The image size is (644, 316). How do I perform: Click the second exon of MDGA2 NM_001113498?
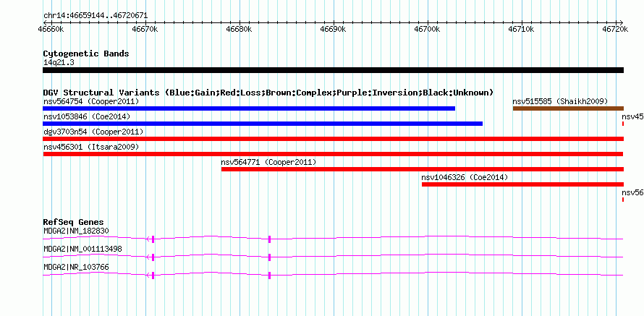point(269,257)
